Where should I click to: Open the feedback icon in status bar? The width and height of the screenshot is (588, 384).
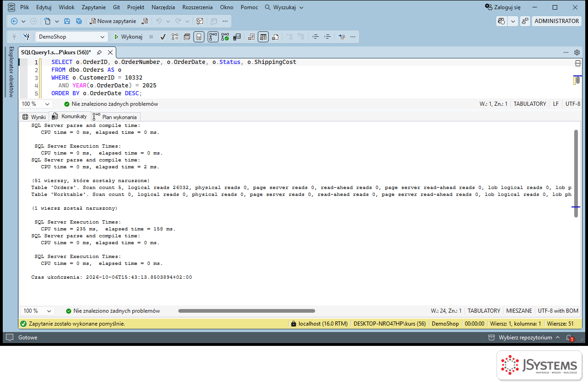[9, 338]
